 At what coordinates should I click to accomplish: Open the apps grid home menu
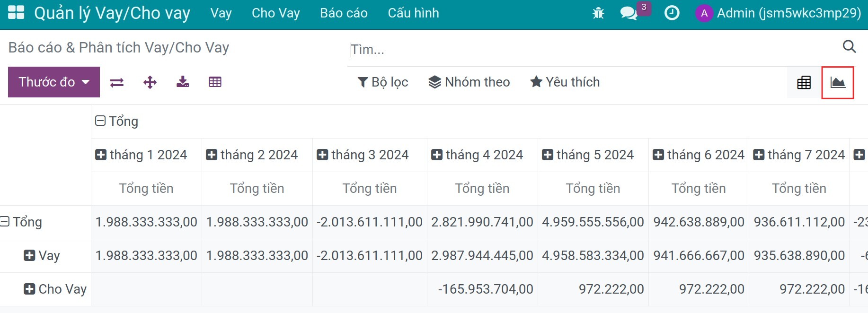16,12
